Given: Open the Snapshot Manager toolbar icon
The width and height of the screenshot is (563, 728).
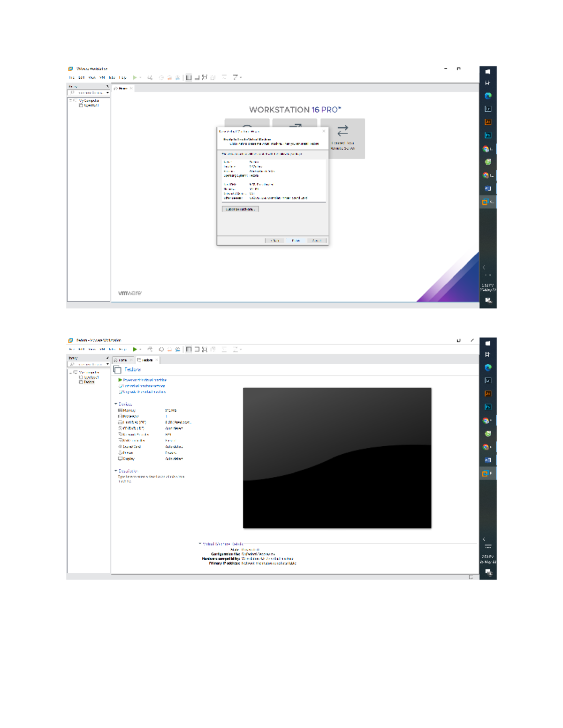Looking at the screenshot, I should (178, 349).
